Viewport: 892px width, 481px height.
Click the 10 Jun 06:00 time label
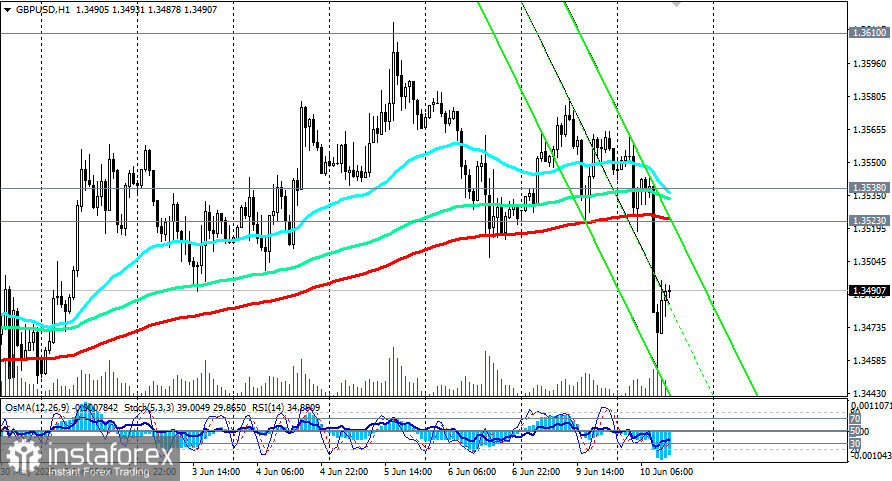pos(666,472)
